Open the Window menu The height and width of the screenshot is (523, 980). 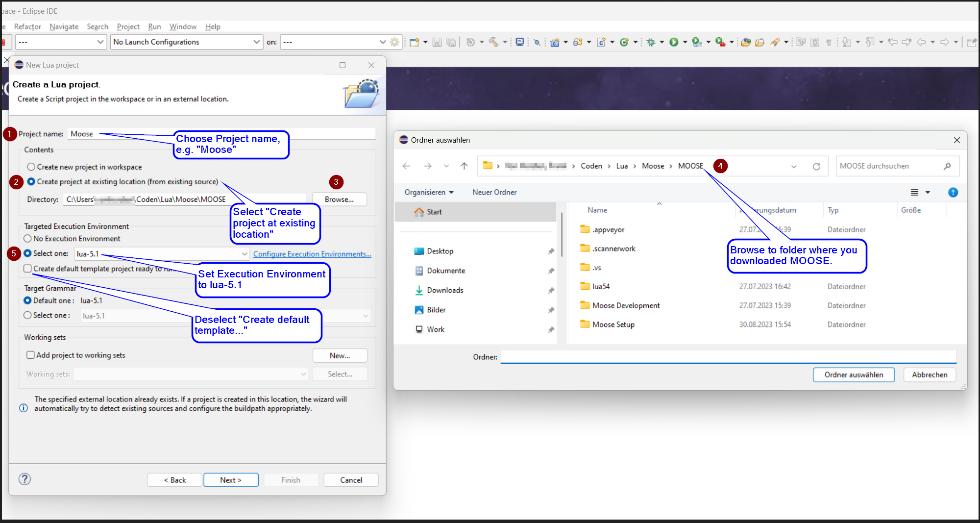[183, 26]
